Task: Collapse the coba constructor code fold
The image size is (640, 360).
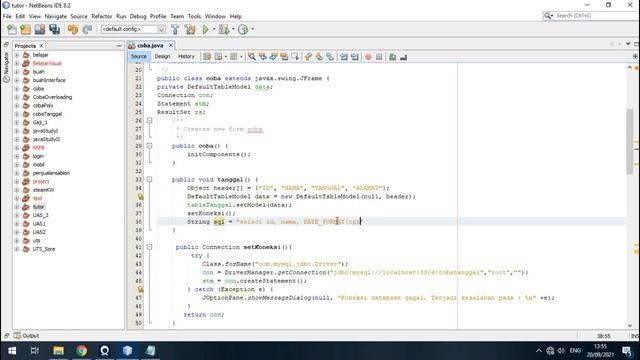Action: click(x=149, y=146)
